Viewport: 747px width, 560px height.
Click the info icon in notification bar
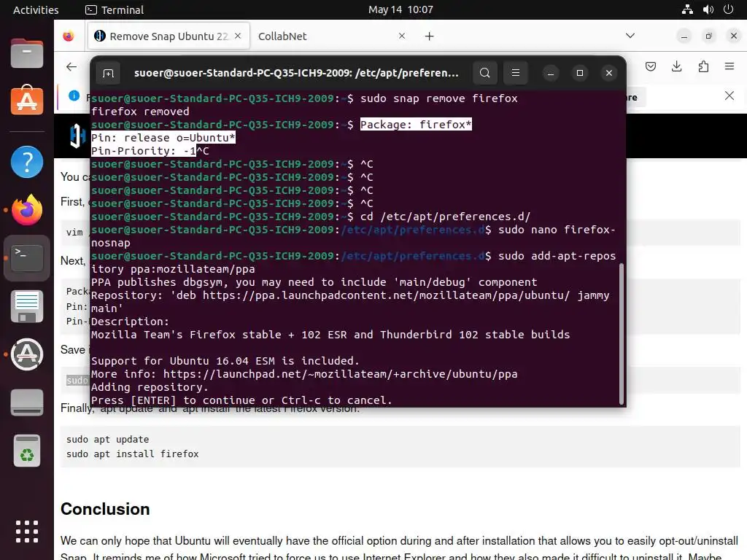pos(74,96)
